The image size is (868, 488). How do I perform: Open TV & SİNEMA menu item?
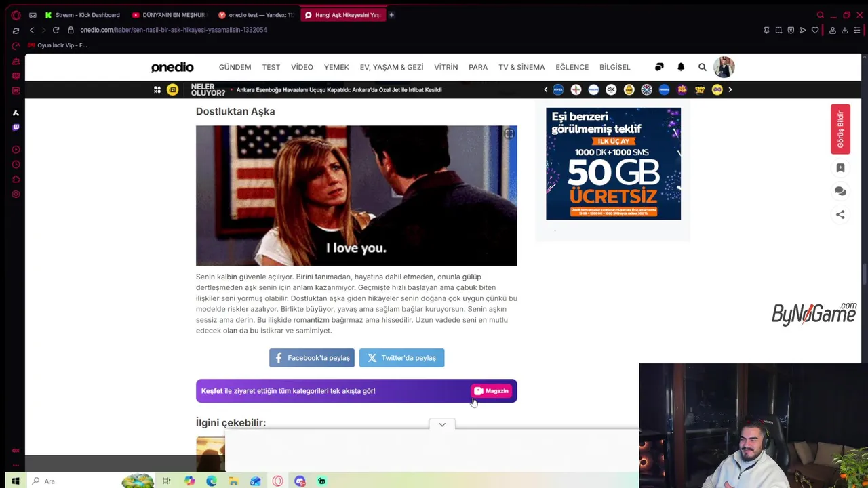click(521, 67)
